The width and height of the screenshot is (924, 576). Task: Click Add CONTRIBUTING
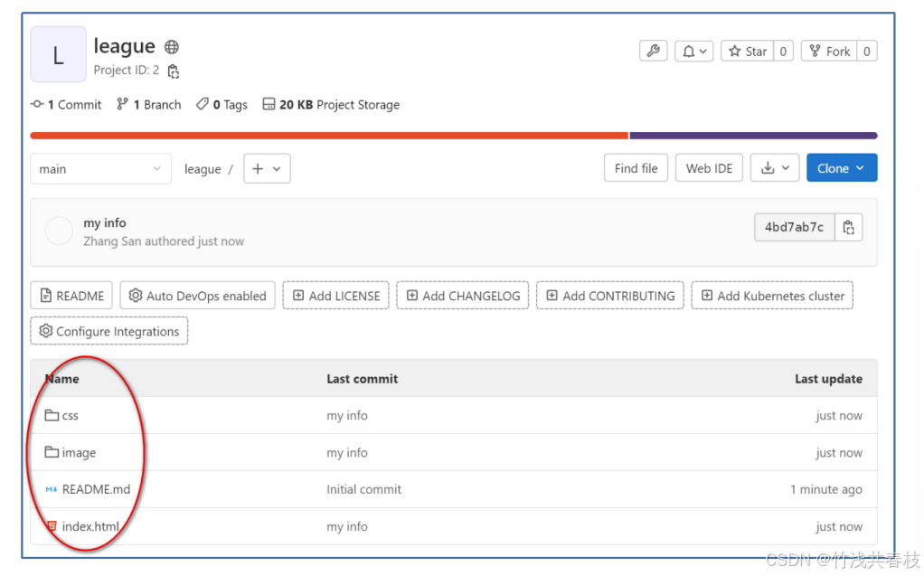click(610, 296)
